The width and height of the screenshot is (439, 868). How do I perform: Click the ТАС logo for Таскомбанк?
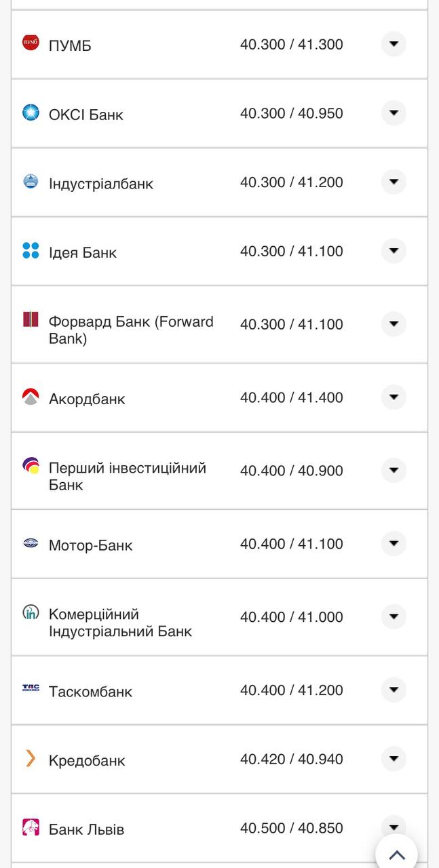[30, 687]
